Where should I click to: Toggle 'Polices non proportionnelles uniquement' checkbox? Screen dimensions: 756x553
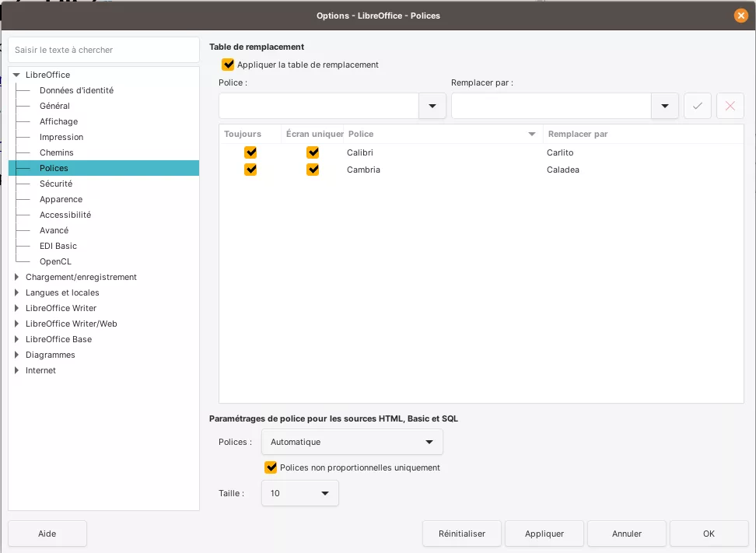tap(271, 467)
